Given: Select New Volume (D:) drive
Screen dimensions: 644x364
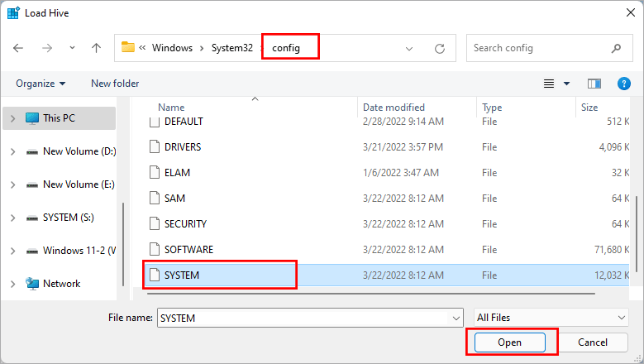Looking at the screenshot, I should (71, 151).
